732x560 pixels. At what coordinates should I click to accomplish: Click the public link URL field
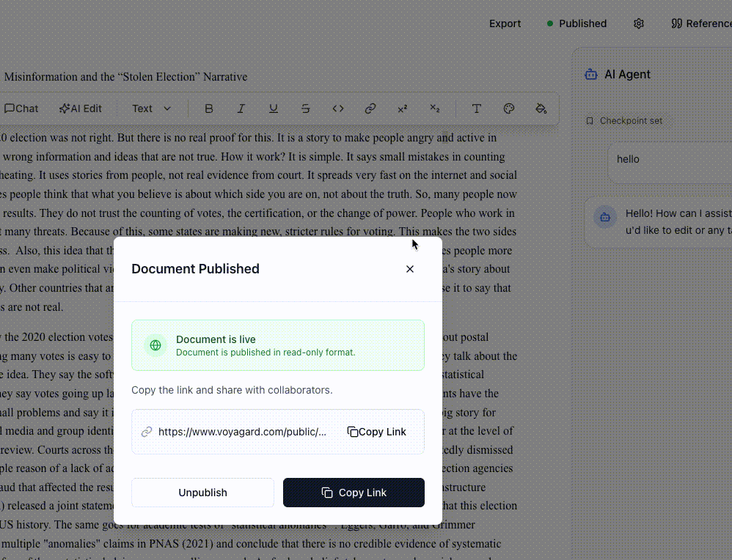click(x=242, y=432)
